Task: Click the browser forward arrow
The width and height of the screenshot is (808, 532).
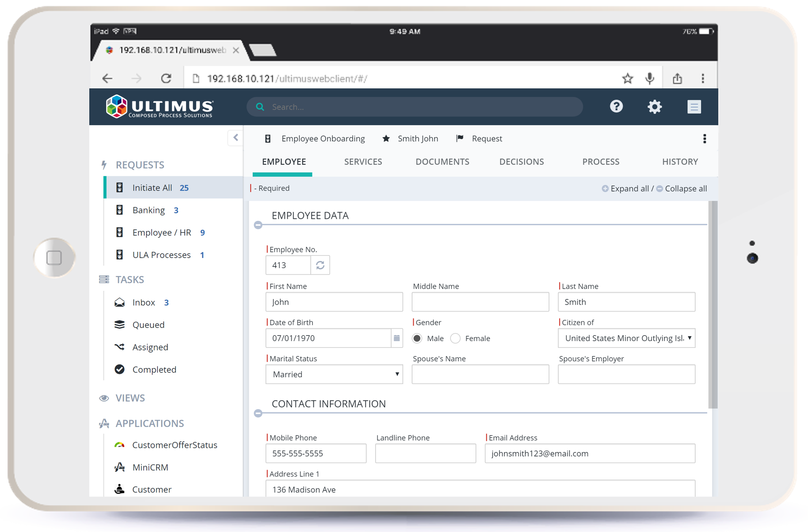Action: (x=137, y=79)
